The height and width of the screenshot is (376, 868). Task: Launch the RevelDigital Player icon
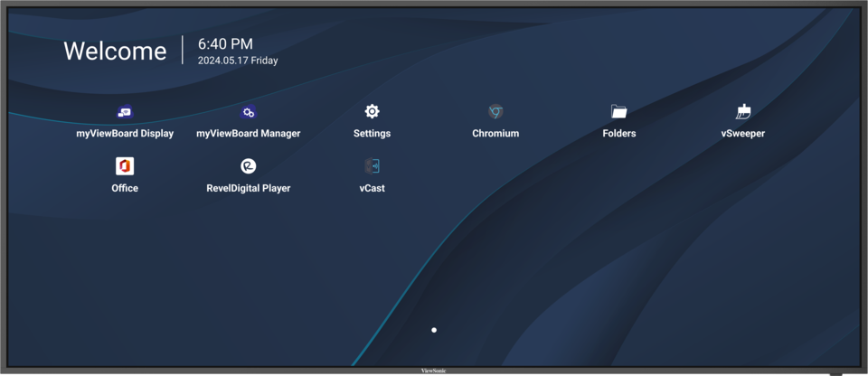coord(248,166)
